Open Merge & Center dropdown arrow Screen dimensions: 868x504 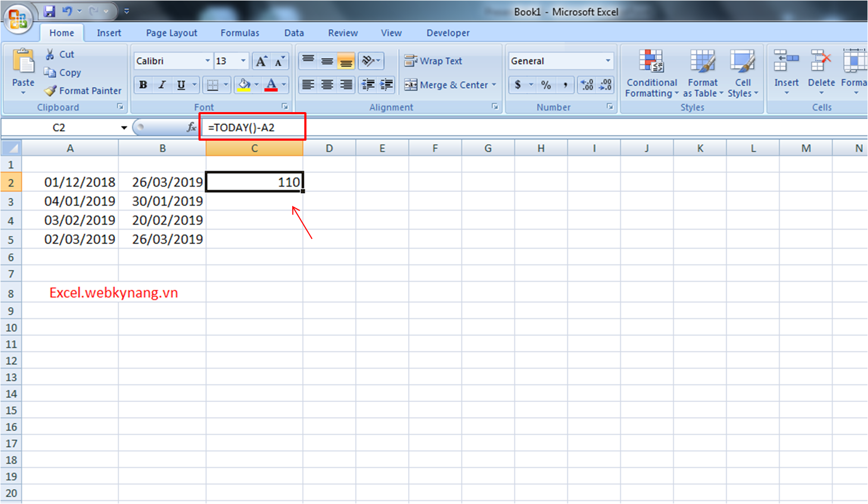[x=494, y=85]
